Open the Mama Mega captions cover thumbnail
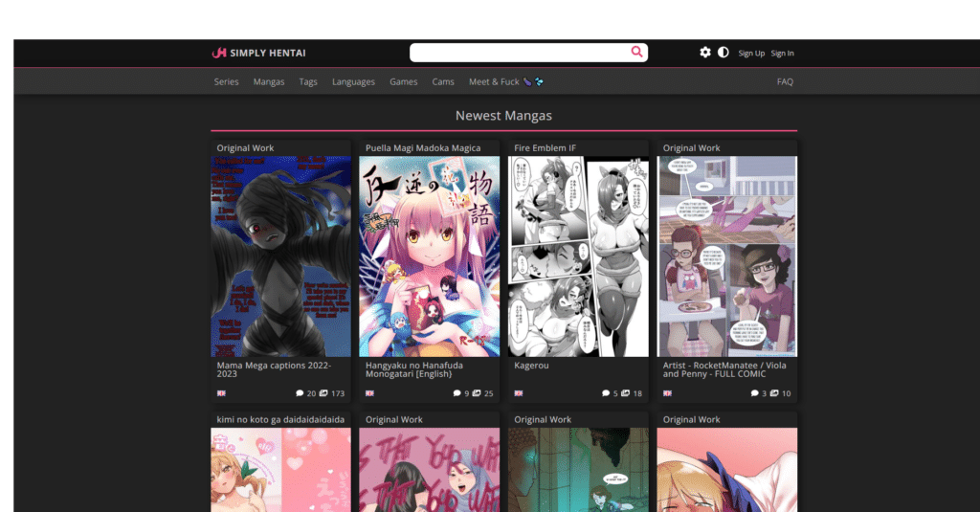 (280, 256)
